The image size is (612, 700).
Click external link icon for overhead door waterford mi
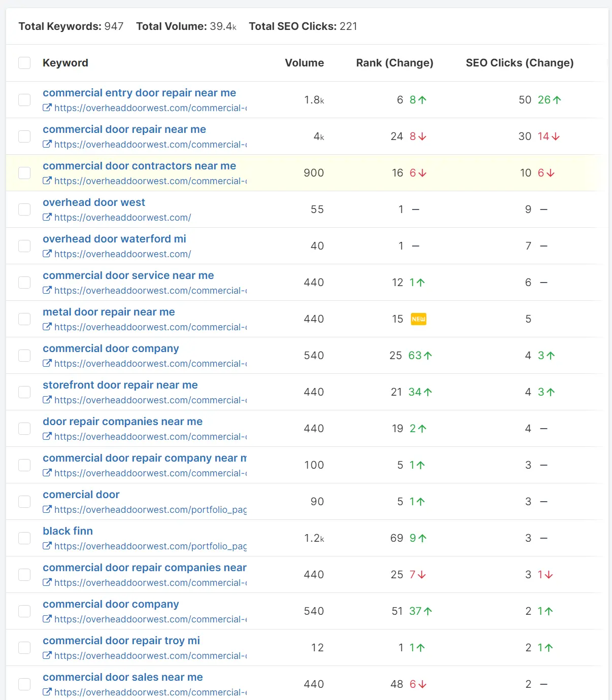click(47, 254)
